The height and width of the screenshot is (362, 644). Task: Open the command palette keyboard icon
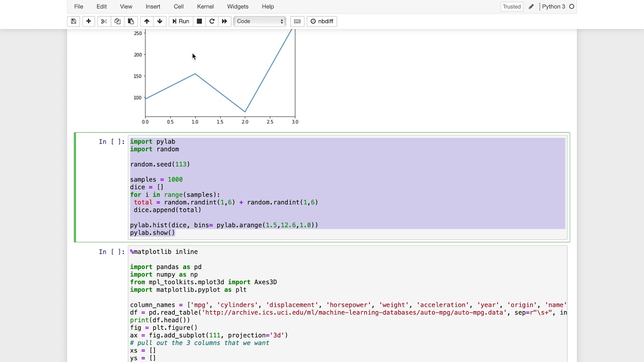pos(297,21)
